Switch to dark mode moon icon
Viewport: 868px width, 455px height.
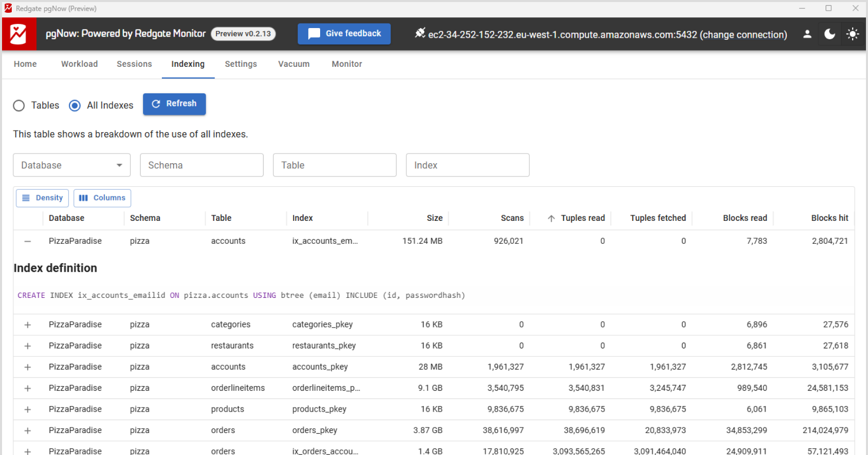pyautogui.click(x=830, y=34)
